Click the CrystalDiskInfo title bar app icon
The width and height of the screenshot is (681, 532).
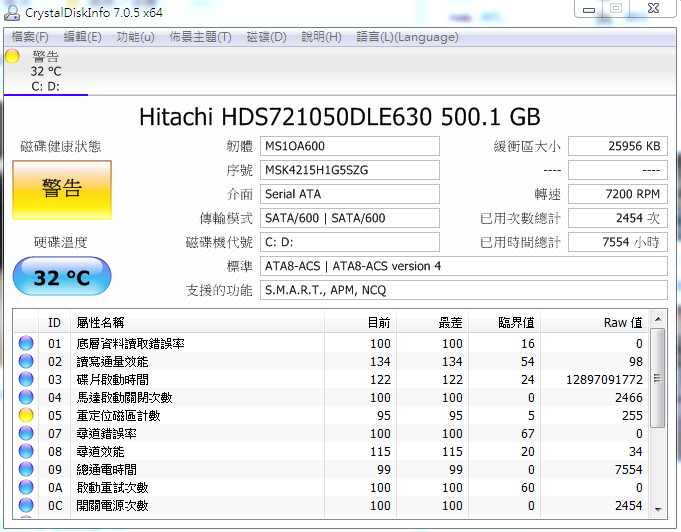[x=12, y=13]
